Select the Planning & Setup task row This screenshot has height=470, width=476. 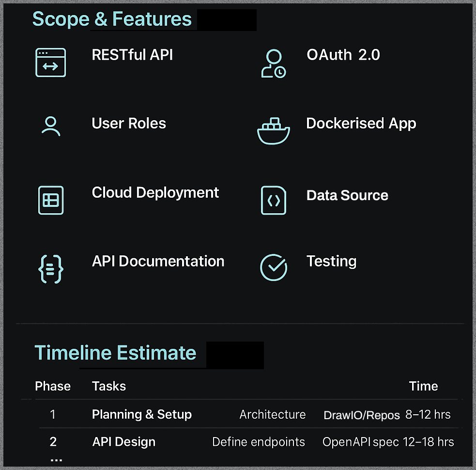pos(142,415)
